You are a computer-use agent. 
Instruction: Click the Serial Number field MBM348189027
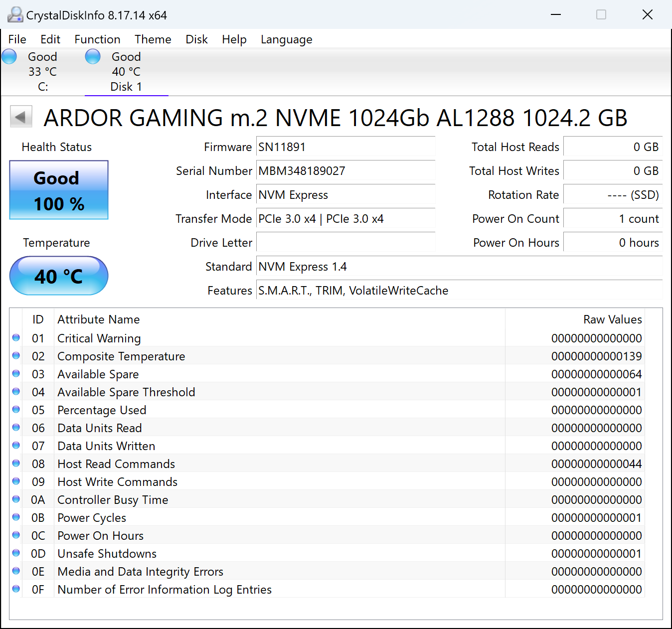tap(345, 171)
